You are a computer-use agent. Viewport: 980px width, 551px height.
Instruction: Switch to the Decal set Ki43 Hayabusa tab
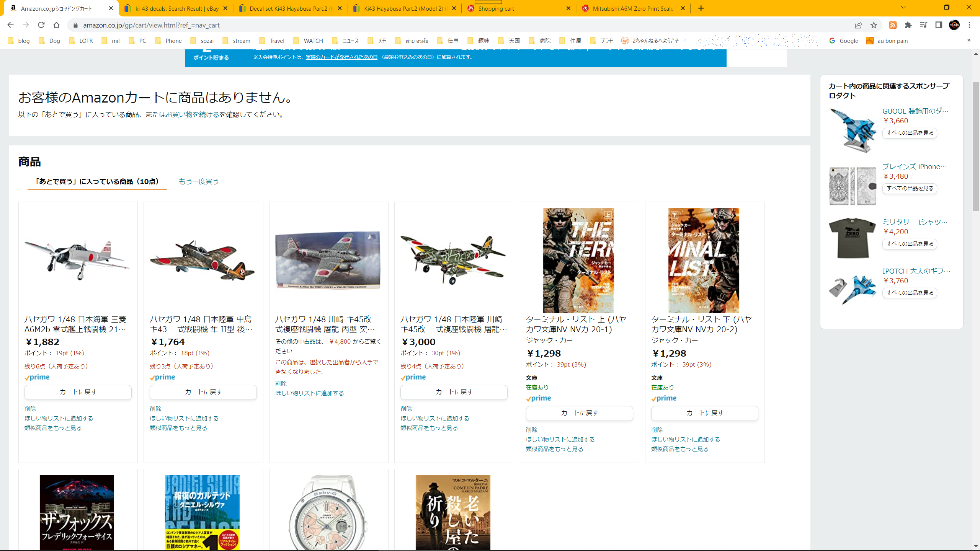click(290, 8)
